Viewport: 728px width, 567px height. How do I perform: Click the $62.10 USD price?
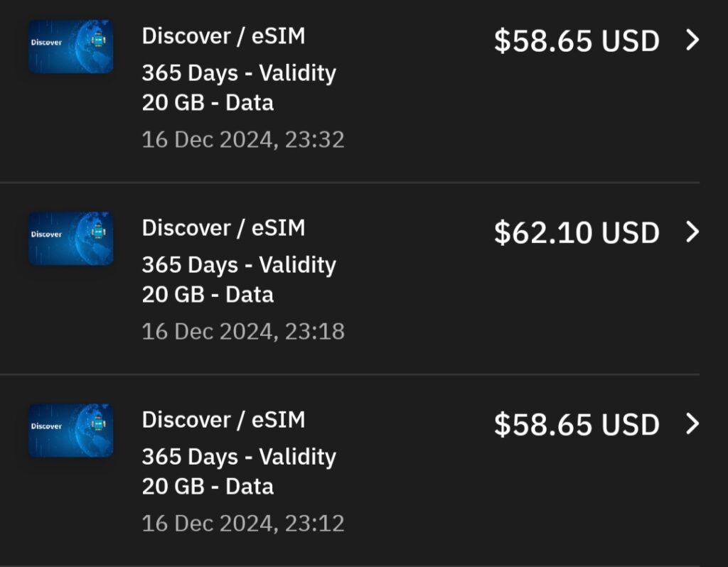click(x=577, y=233)
